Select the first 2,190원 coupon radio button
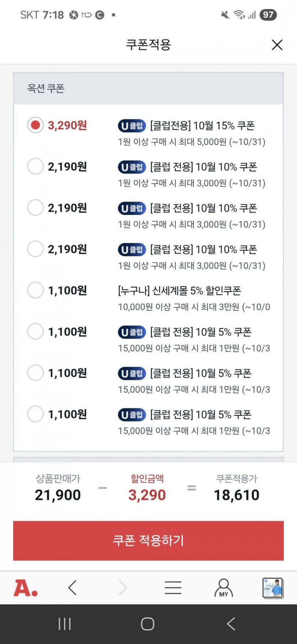297x644 pixels. (35, 166)
